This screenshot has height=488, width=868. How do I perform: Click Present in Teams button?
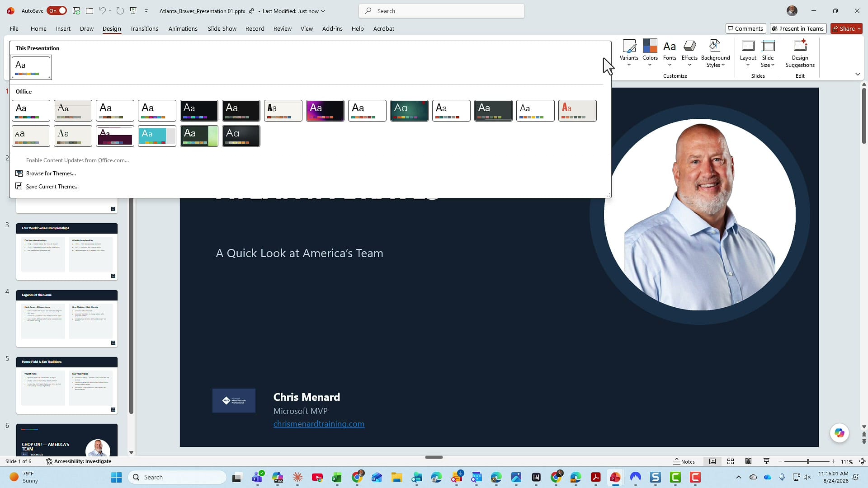pos(798,28)
